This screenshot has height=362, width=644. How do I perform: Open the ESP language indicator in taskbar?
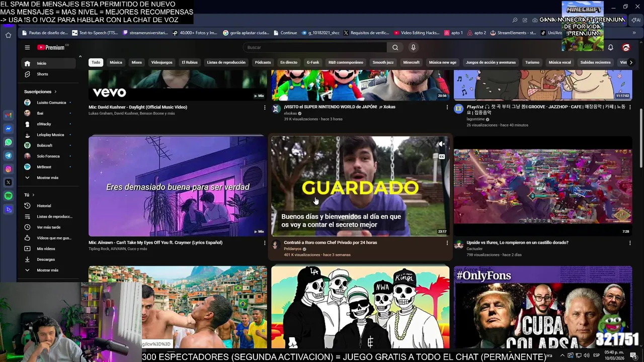tap(596, 355)
